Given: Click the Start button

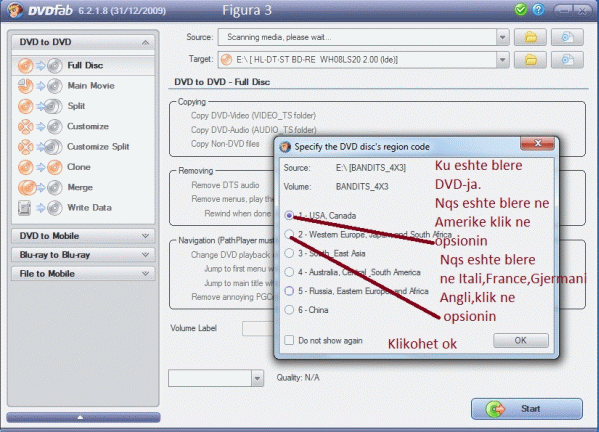Looking at the screenshot, I should (x=527, y=409).
